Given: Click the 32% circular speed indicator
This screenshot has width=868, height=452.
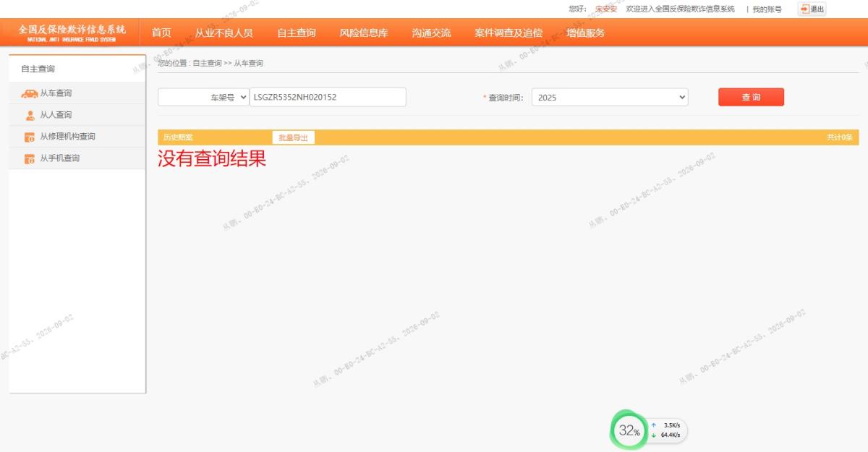Looking at the screenshot, I should [x=629, y=431].
